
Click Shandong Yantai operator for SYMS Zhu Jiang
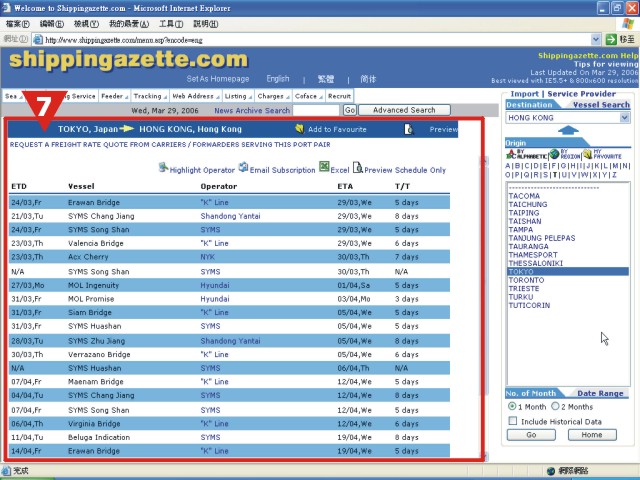(230, 341)
